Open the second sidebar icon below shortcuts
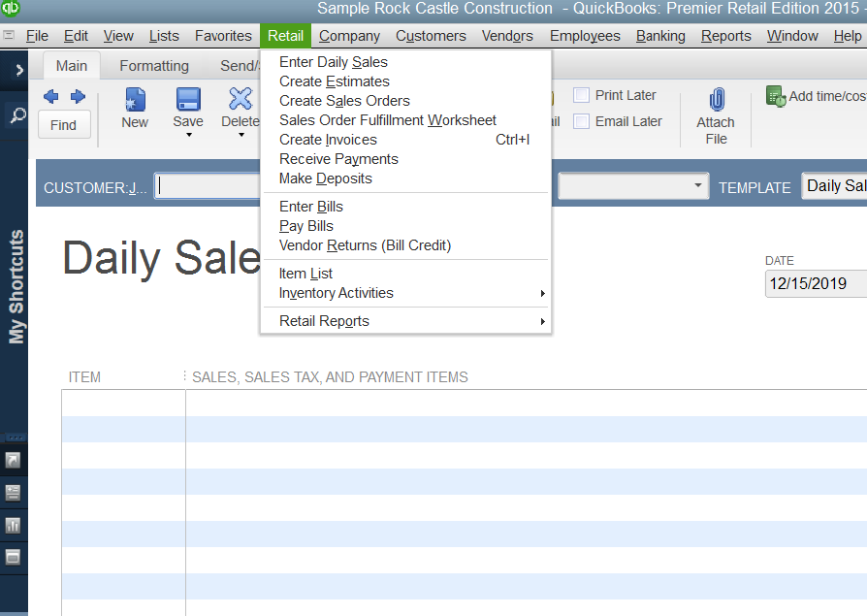This screenshot has height=616, width=867. pos(13,493)
